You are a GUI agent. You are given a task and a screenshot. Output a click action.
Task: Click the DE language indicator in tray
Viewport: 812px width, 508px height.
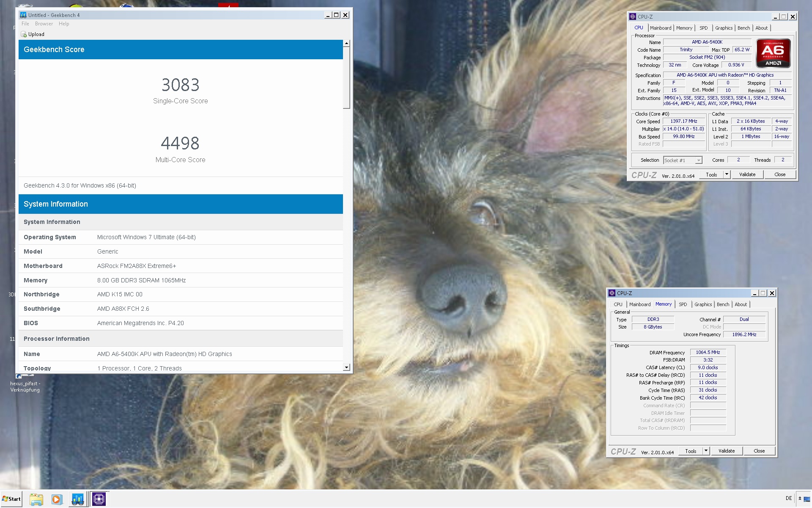[x=789, y=498]
